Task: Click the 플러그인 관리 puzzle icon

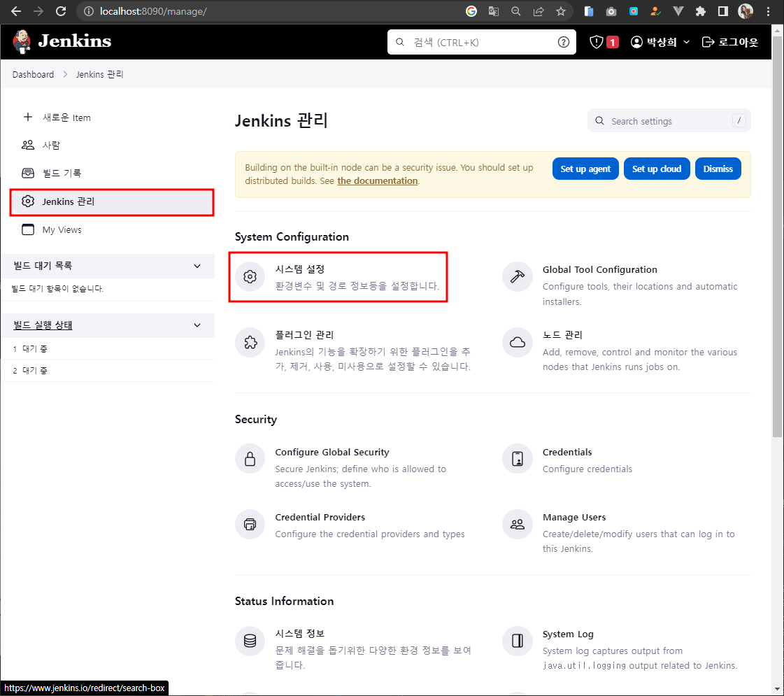Action: (x=250, y=342)
